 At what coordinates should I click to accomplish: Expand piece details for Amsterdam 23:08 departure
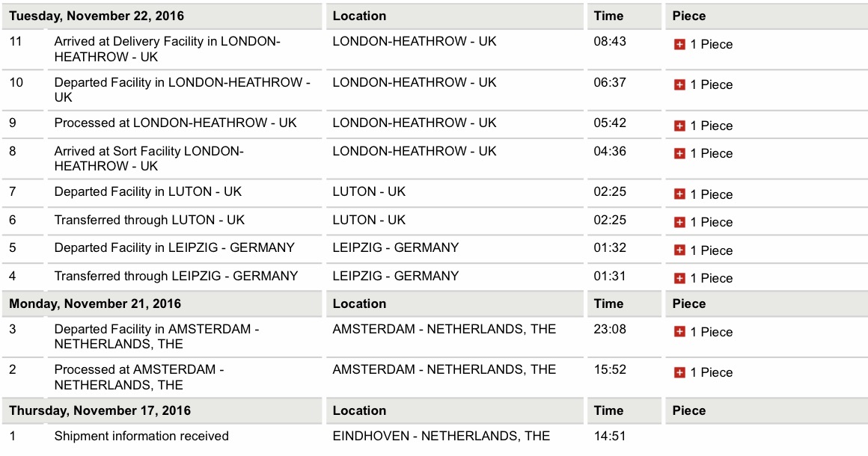679,332
